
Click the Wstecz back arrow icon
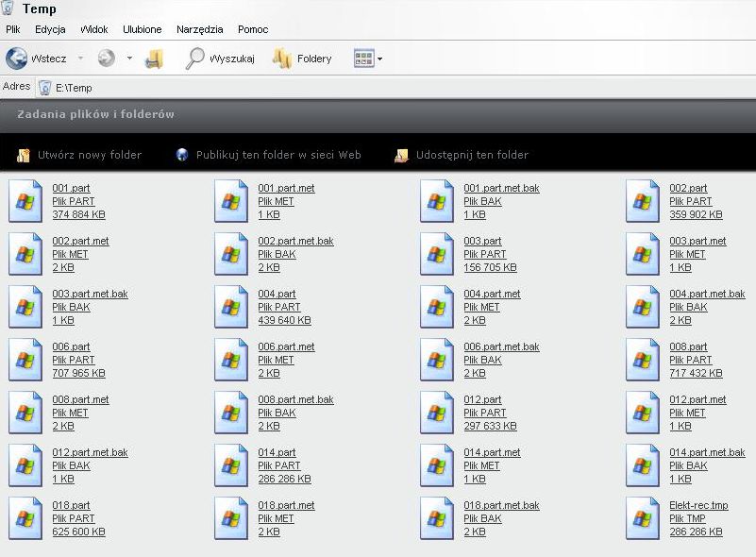pyautogui.click(x=16, y=59)
